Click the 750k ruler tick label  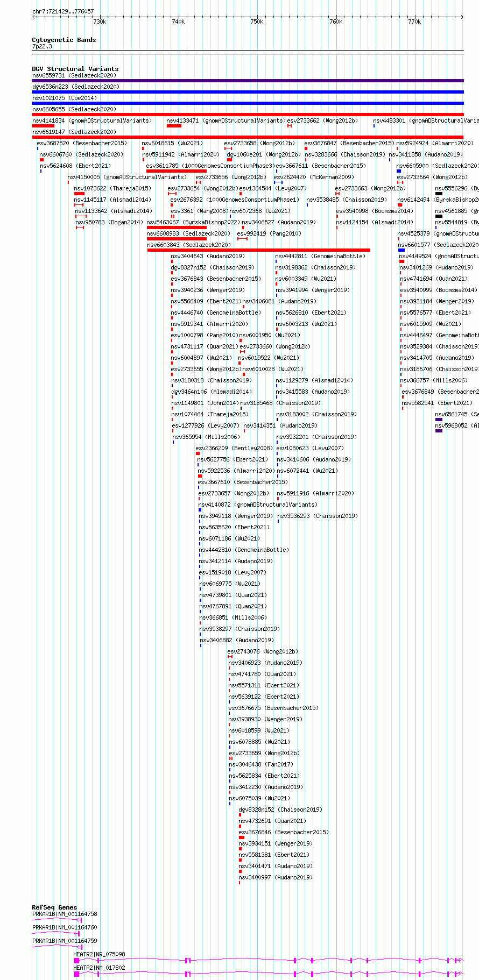click(257, 22)
